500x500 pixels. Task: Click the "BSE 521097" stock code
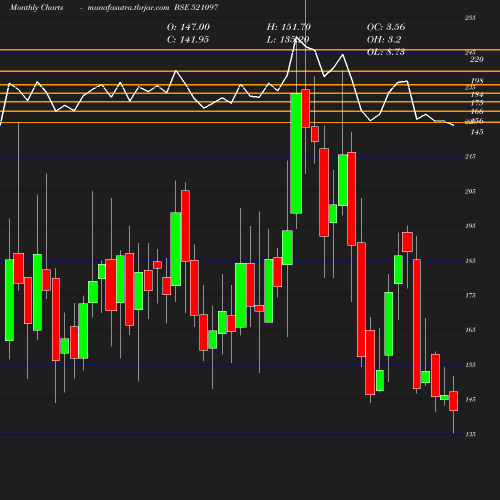click(x=196, y=7)
